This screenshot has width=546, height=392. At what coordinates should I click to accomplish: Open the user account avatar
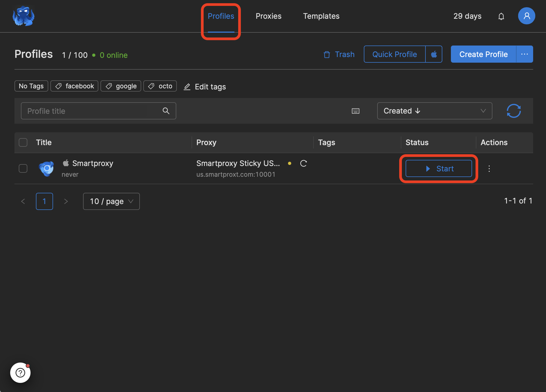(x=526, y=16)
